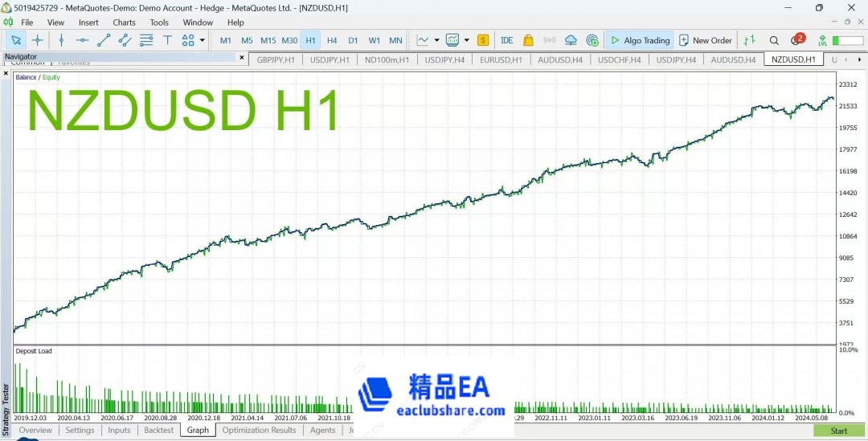Open notifications with red badge 2
This screenshot has height=441, width=868.
[797, 39]
